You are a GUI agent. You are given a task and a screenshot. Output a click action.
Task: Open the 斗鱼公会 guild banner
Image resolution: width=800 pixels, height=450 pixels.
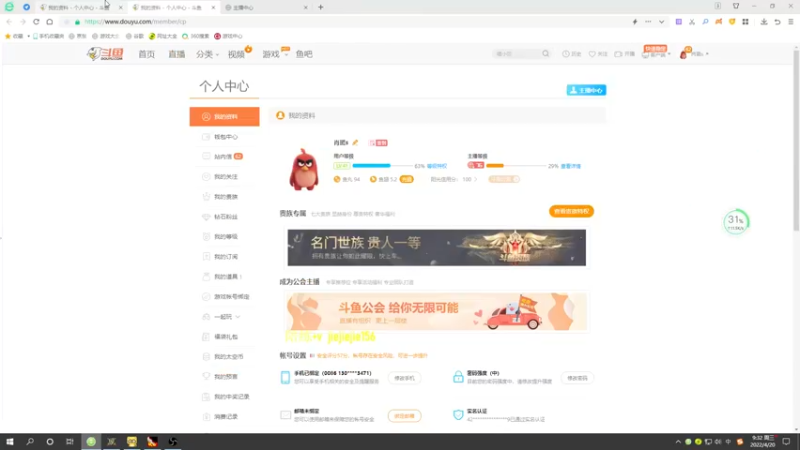coord(437,312)
